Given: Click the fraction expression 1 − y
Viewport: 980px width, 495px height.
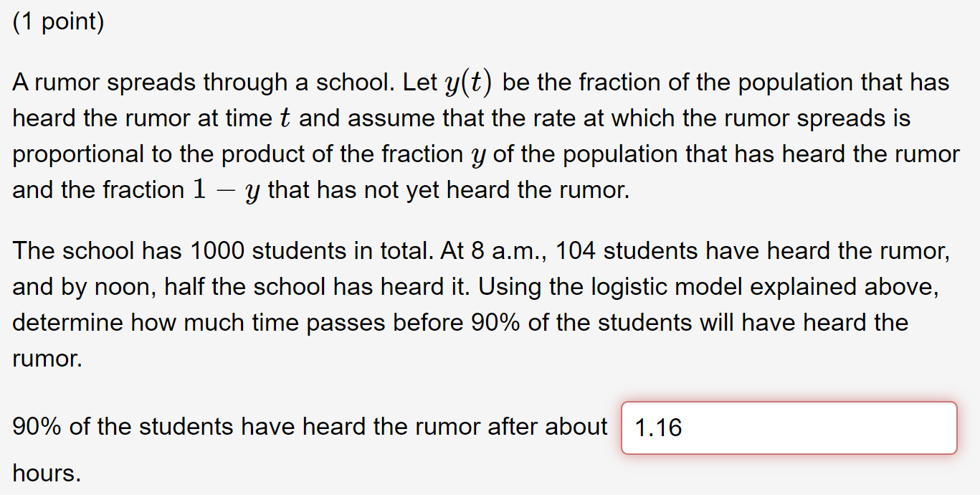Looking at the screenshot, I should [x=223, y=189].
